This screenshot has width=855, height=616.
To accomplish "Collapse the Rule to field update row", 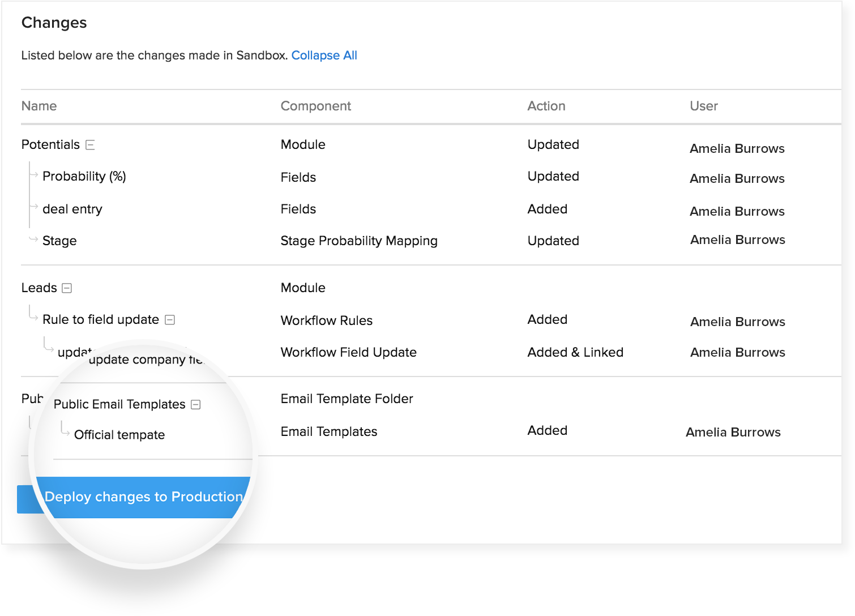I will point(170,320).
